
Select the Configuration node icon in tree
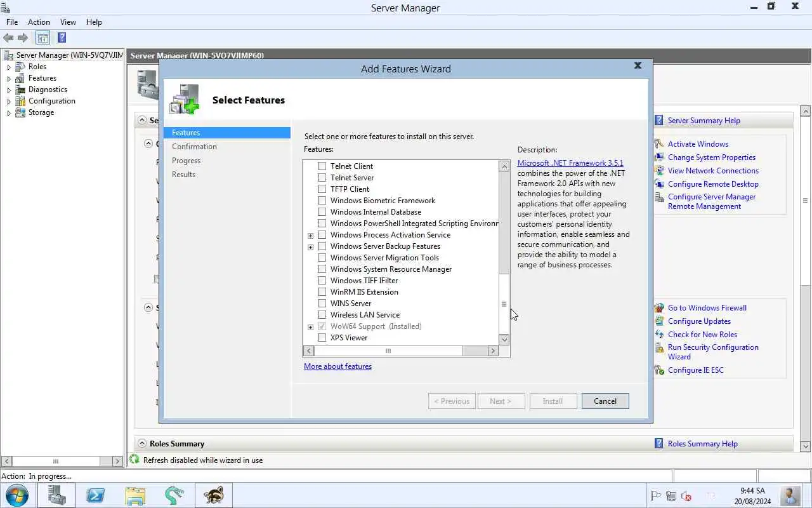pos(22,101)
